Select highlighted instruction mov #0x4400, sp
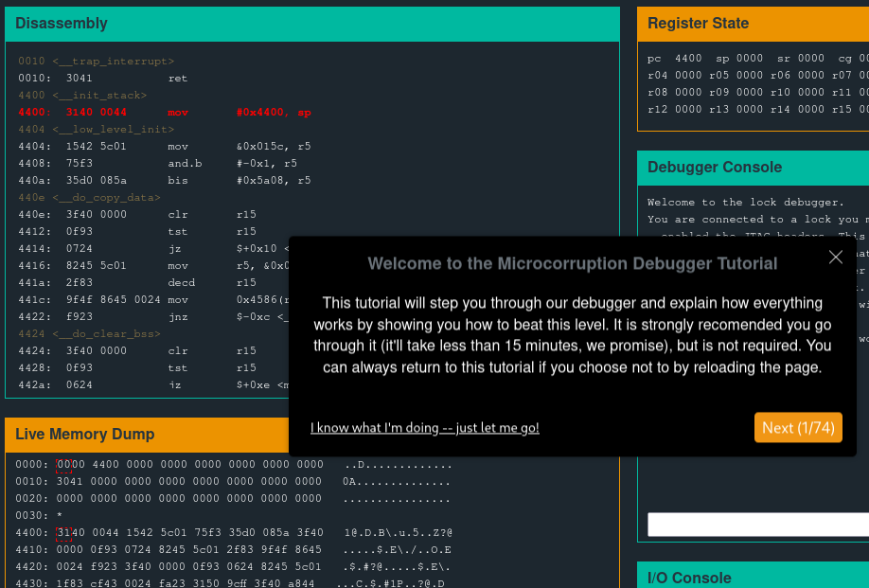This screenshot has height=588, width=869. point(164,113)
